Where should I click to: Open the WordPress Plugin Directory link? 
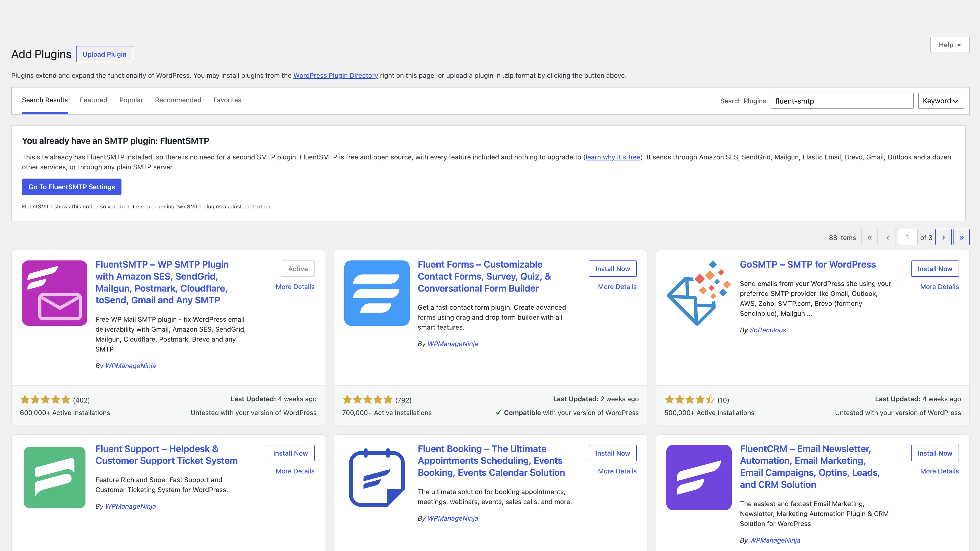pos(336,75)
